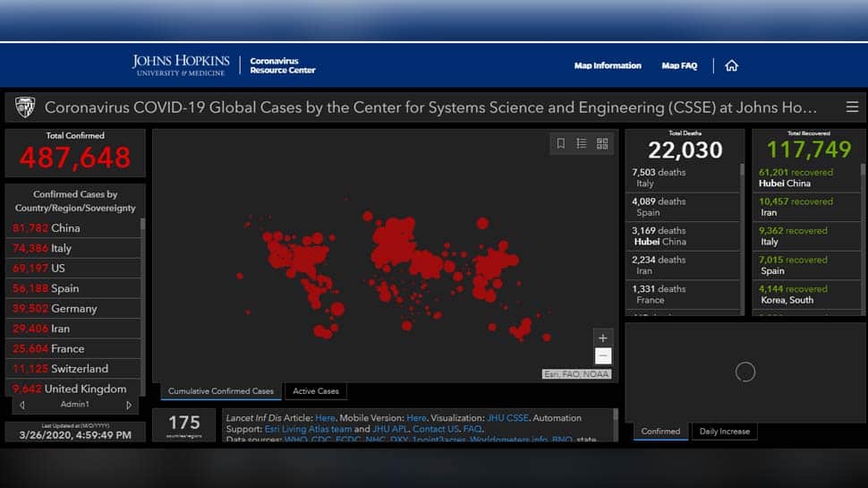Open the JHU APL link
868x488 pixels.
390,429
